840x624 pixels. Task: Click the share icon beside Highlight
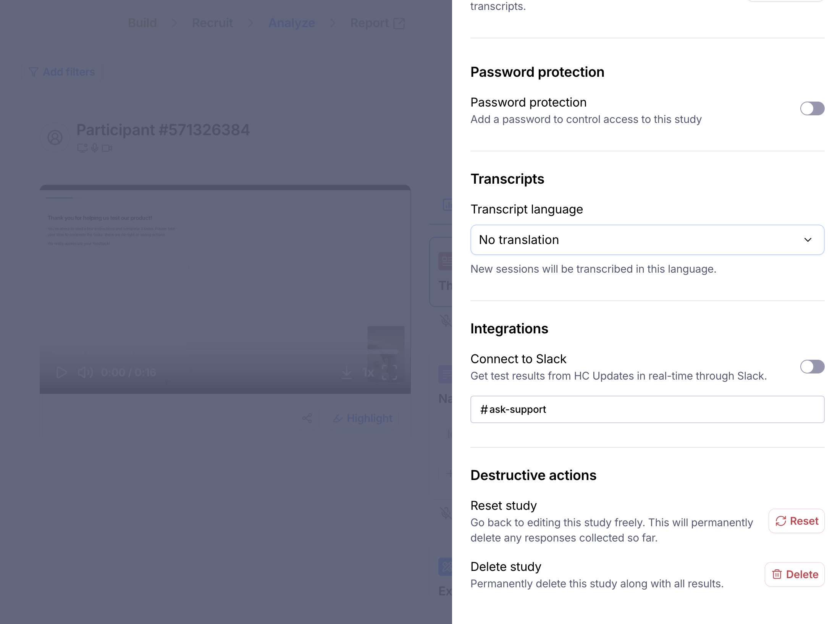tap(307, 418)
